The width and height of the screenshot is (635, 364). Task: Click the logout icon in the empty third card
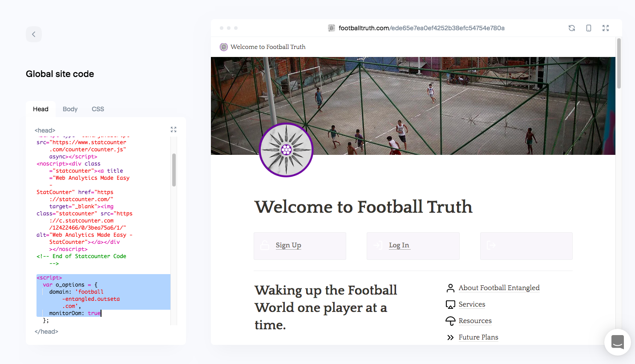click(x=491, y=245)
